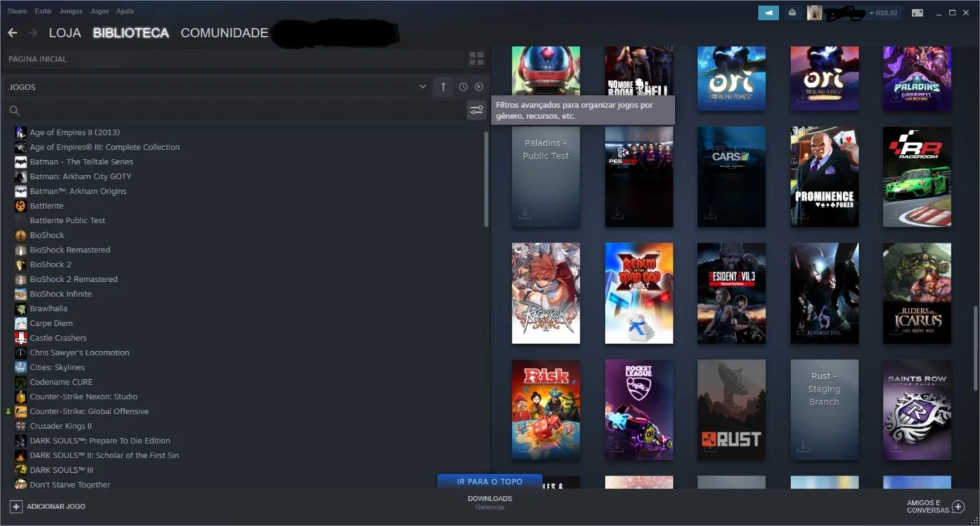
Task: Expand the JOGOS dropdown chevron
Action: (423, 87)
